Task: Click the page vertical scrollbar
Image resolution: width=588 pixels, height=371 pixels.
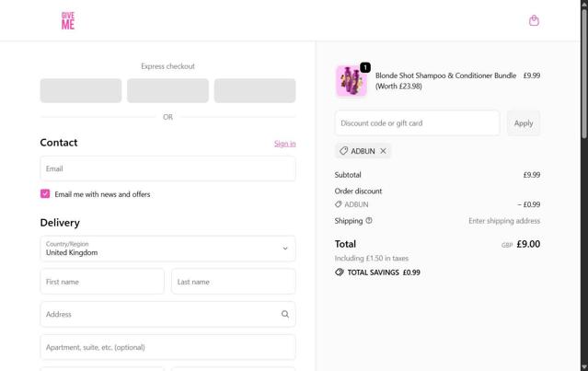Action: (x=584, y=75)
